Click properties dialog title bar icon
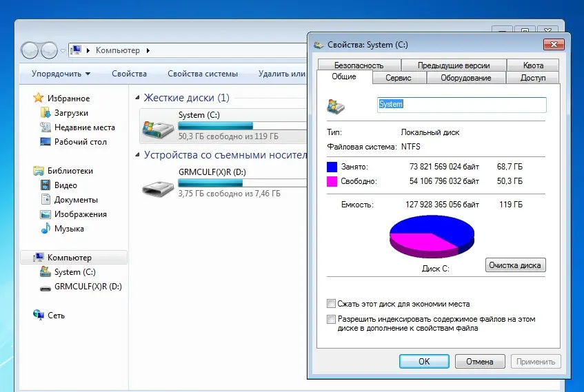Screen dimensions: 584x392 [319, 45]
